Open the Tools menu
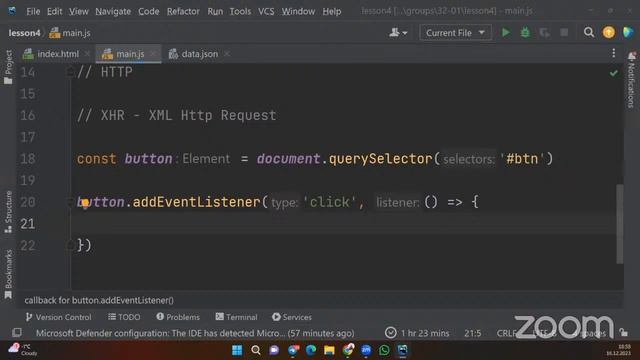Screen dimensions: 640x360 [x=240, y=11]
